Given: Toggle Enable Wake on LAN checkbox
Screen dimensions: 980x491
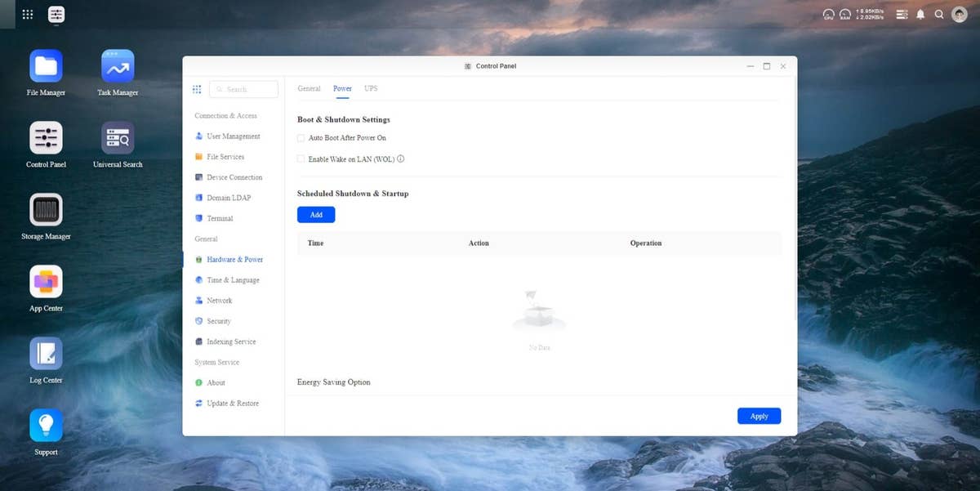Looking at the screenshot, I should [301, 159].
